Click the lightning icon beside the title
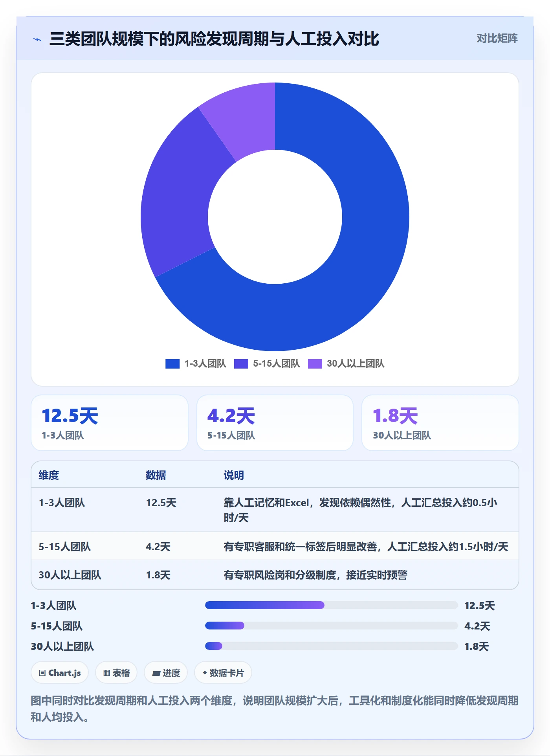This screenshot has width=550, height=756. coord(37,39)
